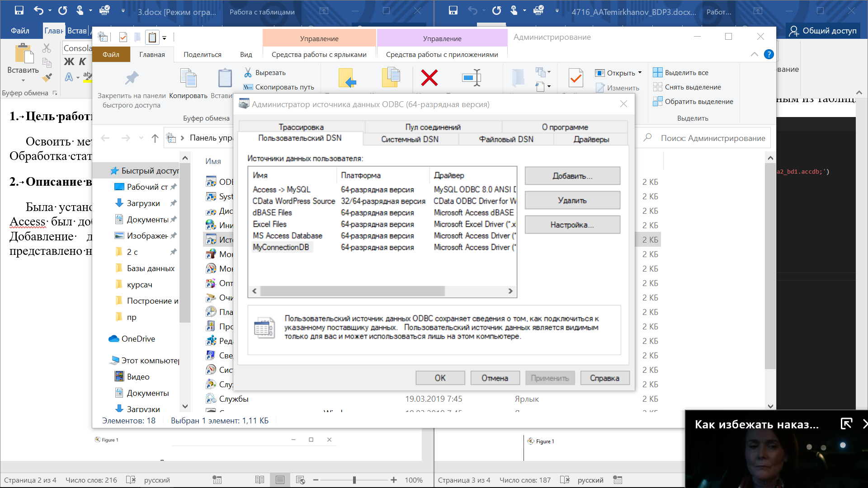The height and width of the screenshot is (488, 868).
Task: Click Read Mode view icon in Word status bar
Action: (259, 480)
